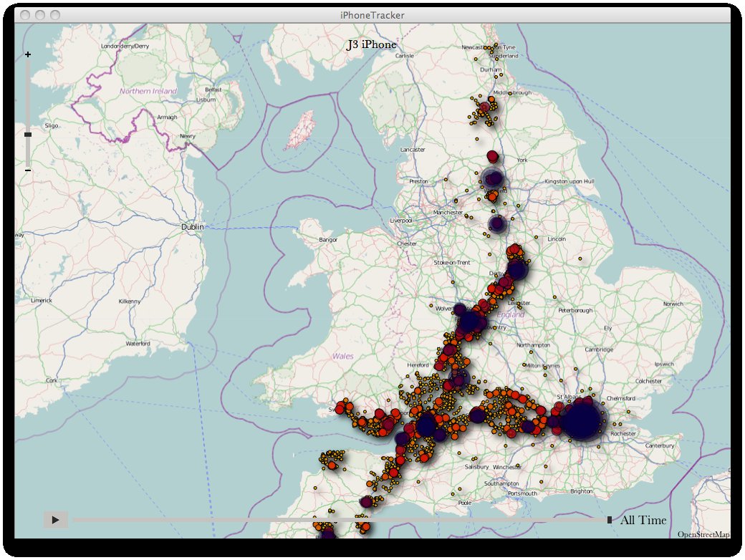Click the Ely city label

pyautogui.click(x=607, y=328)
